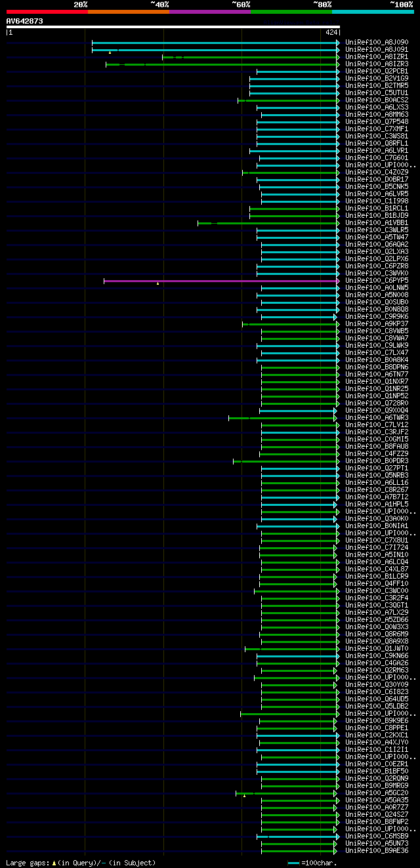This screenshot has width=420, height=868.
Task: Click the cyan ~100% legend segment
Action: 373,12
